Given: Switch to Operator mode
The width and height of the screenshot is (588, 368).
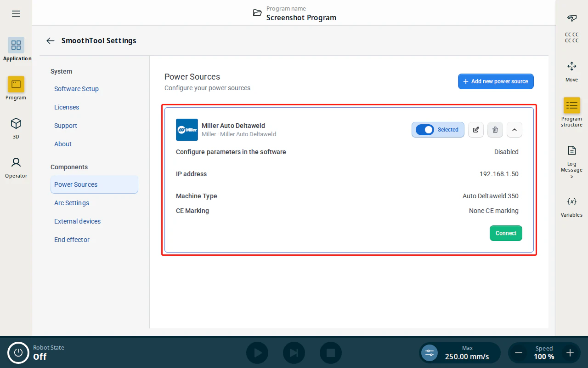Looking at the screenshot, I should click(16, 167).
